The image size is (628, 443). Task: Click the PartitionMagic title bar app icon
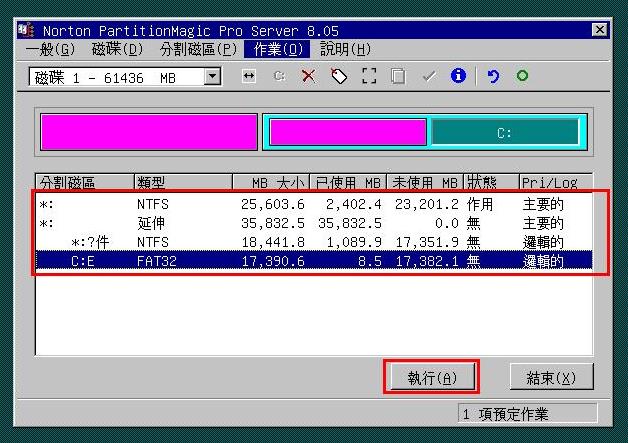point(26,30)
